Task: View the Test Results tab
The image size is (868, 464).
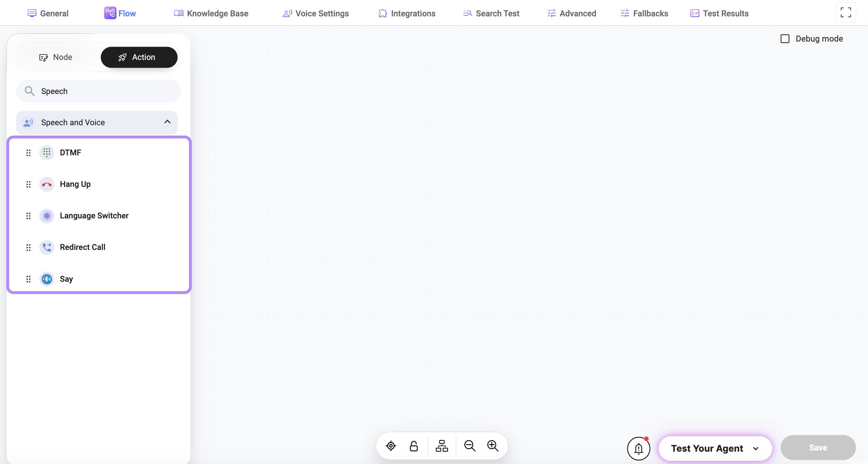Action: coord(719,13)
